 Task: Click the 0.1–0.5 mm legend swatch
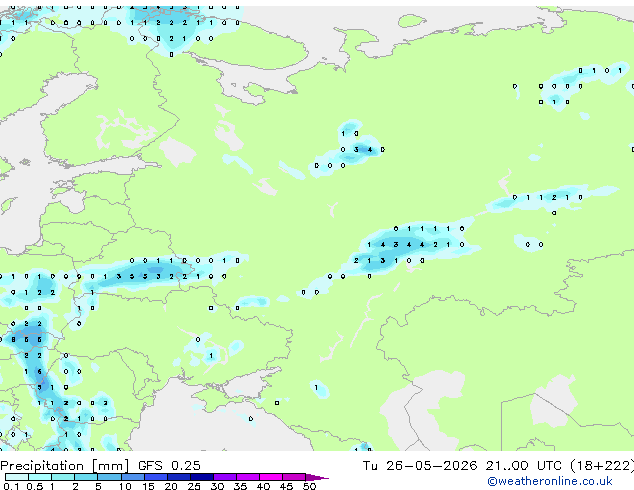pyautogui.click(x=17, y=477)
